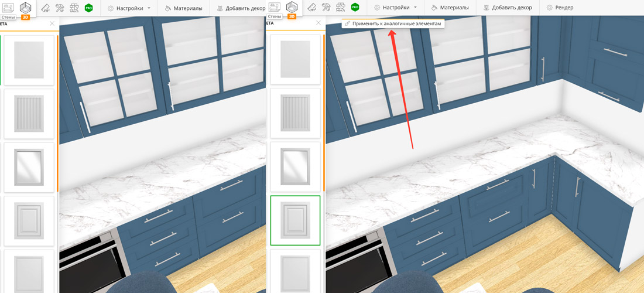Open the walls plan view in left screenshot
644x293 pixels.
(8, 7)
